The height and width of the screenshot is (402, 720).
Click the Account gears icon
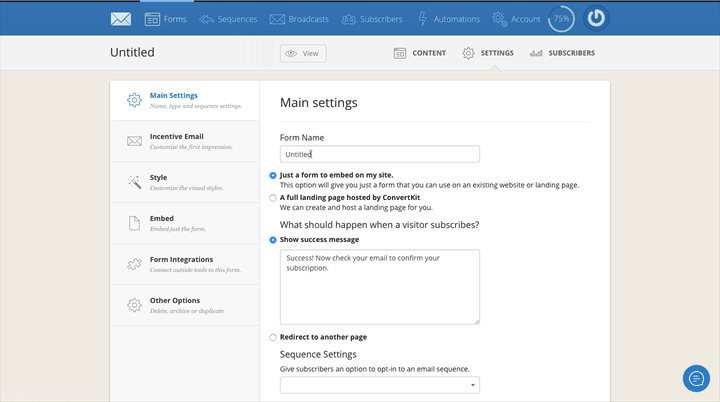pos(500,19)
